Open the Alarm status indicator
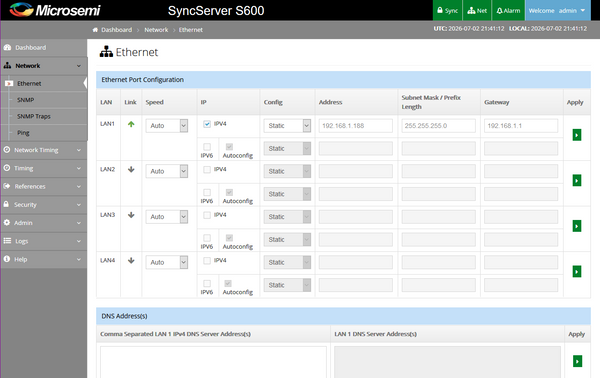 click(x=508, y=10)
